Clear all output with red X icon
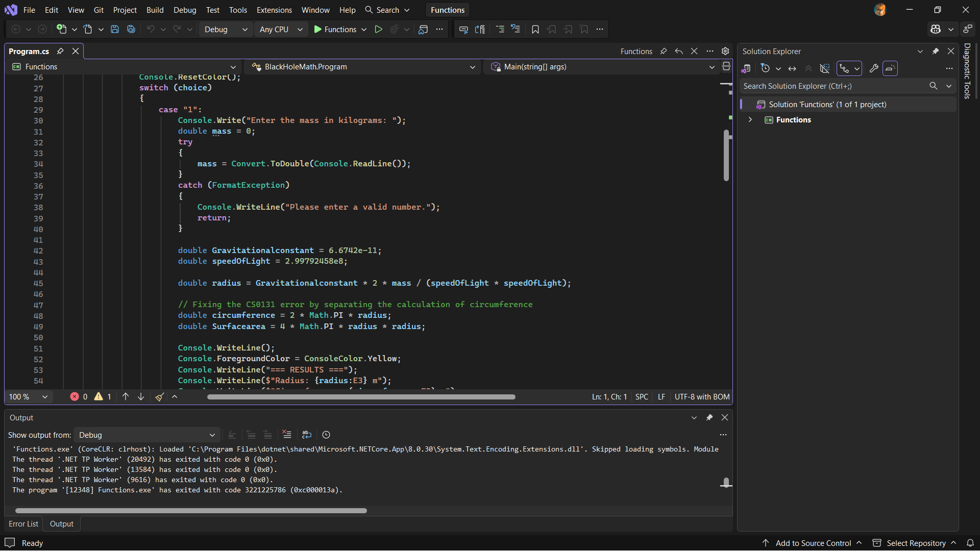The width and height of the screenshot is (980, 551). point(287,435)
